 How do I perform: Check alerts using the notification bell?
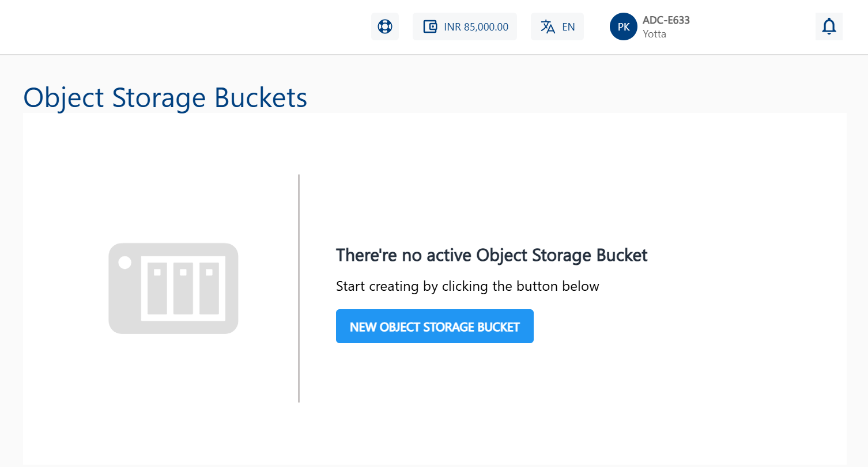829,26
